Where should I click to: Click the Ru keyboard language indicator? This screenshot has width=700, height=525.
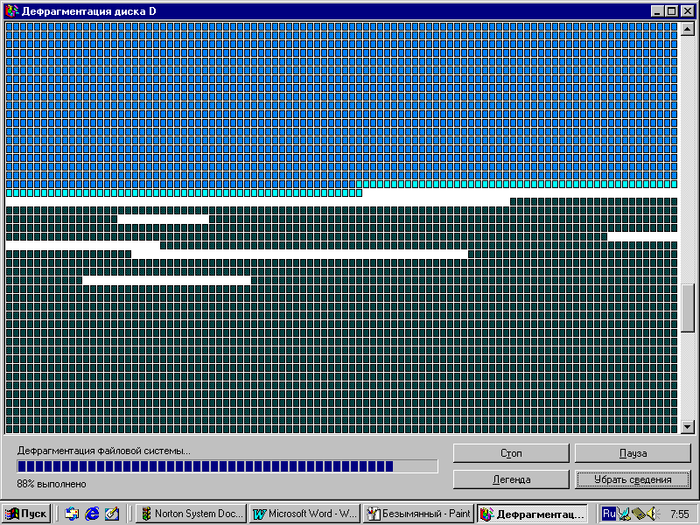[x=609, y=513]
